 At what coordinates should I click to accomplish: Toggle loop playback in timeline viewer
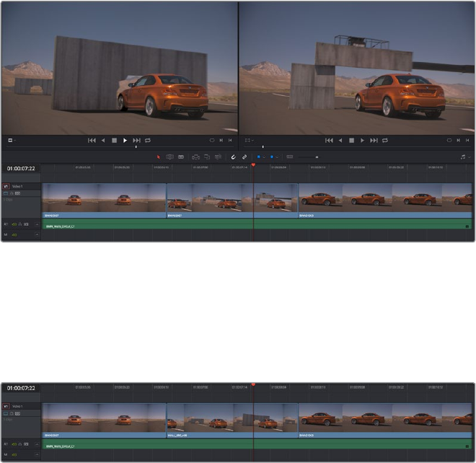(385, 140)
